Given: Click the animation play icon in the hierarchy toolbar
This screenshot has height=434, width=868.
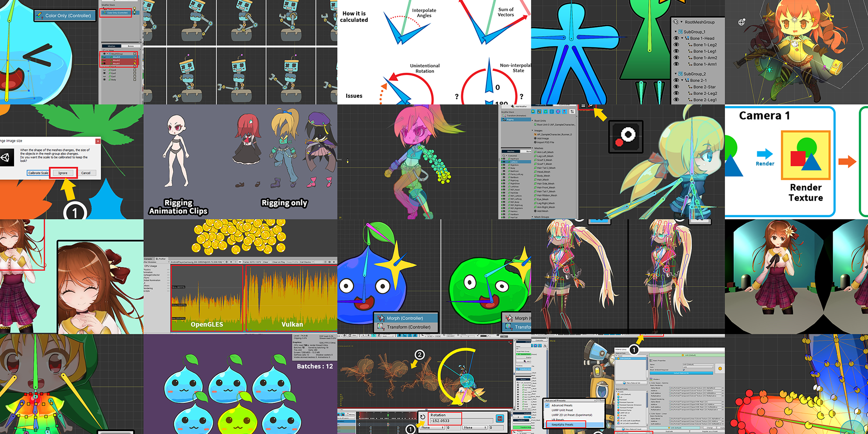Looking at the screenshot, I should pos(558,112).
